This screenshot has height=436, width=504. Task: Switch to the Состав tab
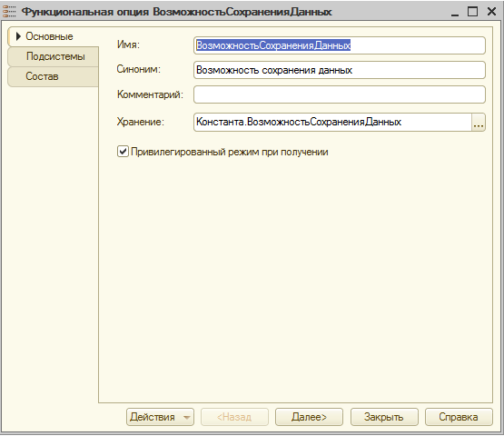(x=54, y=76)
